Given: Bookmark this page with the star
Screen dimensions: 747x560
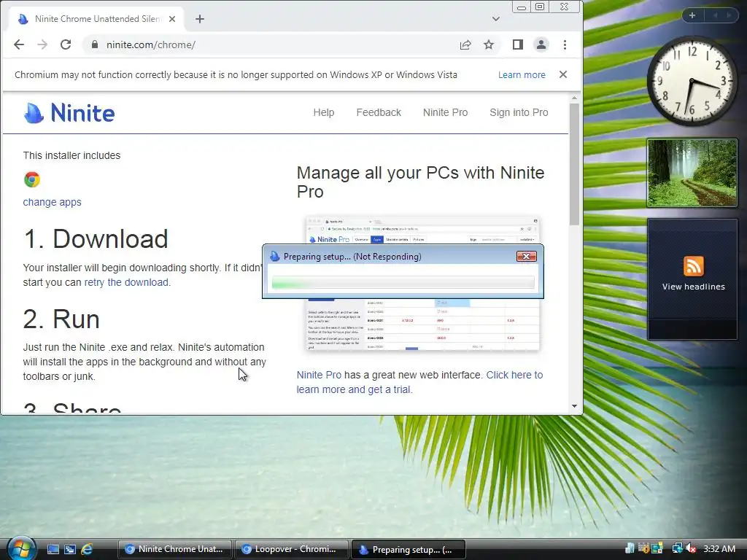Looking at the screenshot, I should tap(489, 44).
